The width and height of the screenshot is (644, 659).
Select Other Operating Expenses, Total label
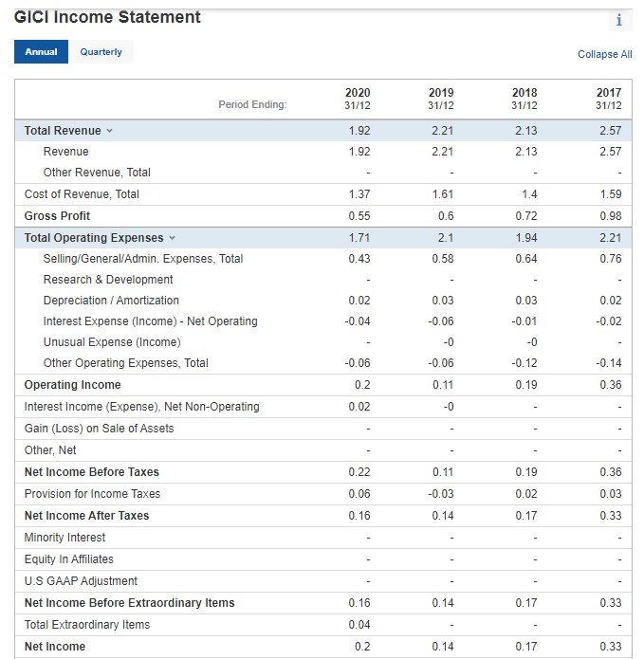(x=126, y=363)
